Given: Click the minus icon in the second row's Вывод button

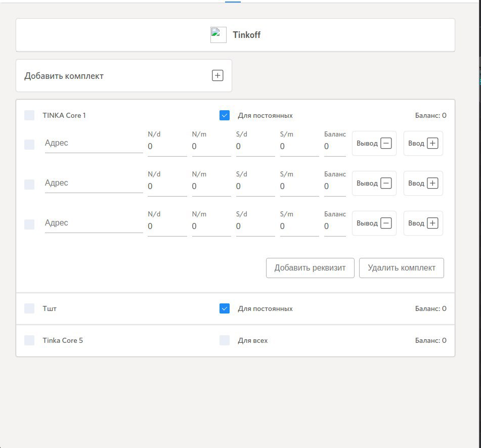Looking at the screenshot, I should pos(386,183).
